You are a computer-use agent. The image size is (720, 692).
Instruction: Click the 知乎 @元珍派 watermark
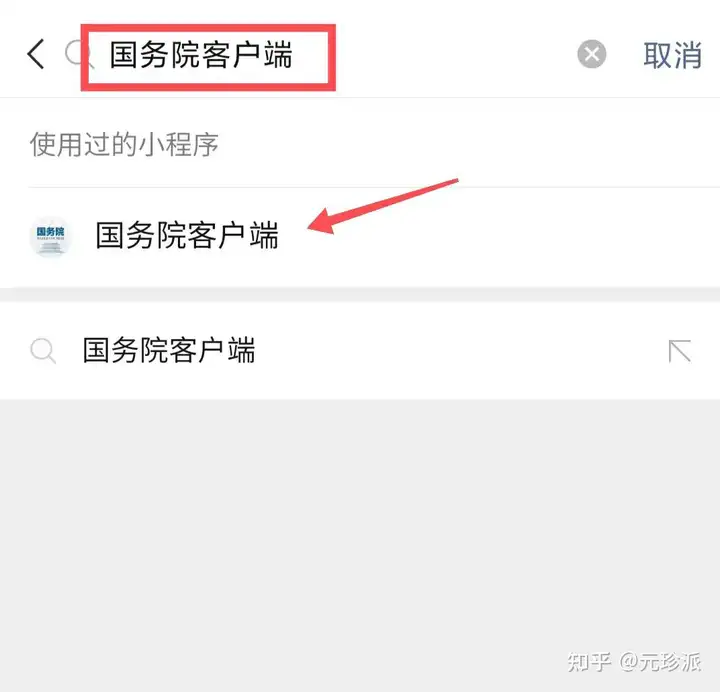point(634,662)
